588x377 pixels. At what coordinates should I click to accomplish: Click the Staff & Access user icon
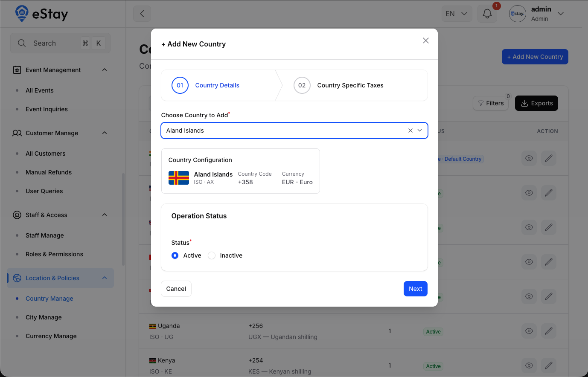pyautogui.click(x=17, y=215)
